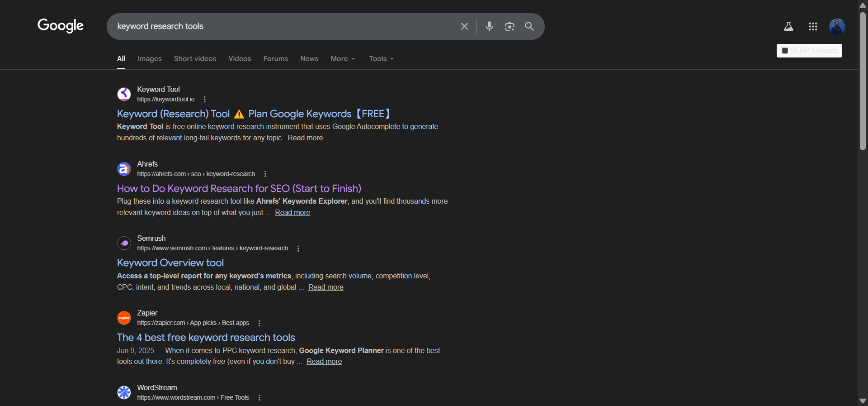Click the Keyword Tool site favicon

124,94
